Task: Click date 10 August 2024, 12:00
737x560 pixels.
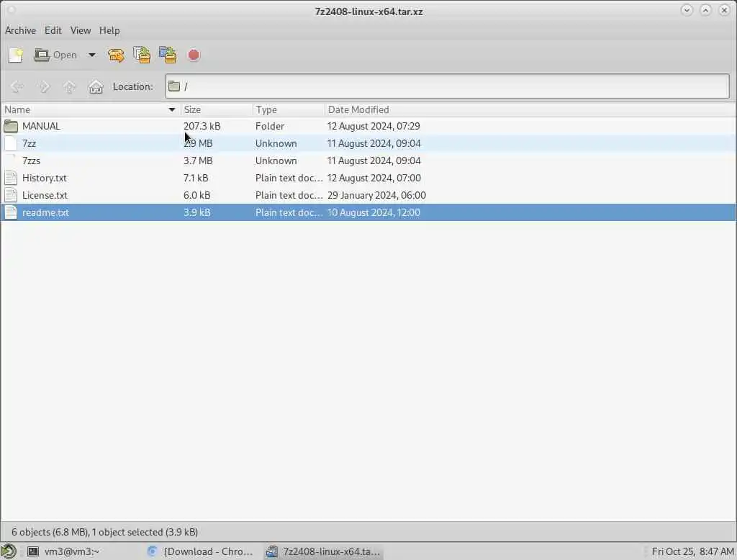Action: click(x=374, y=212)
